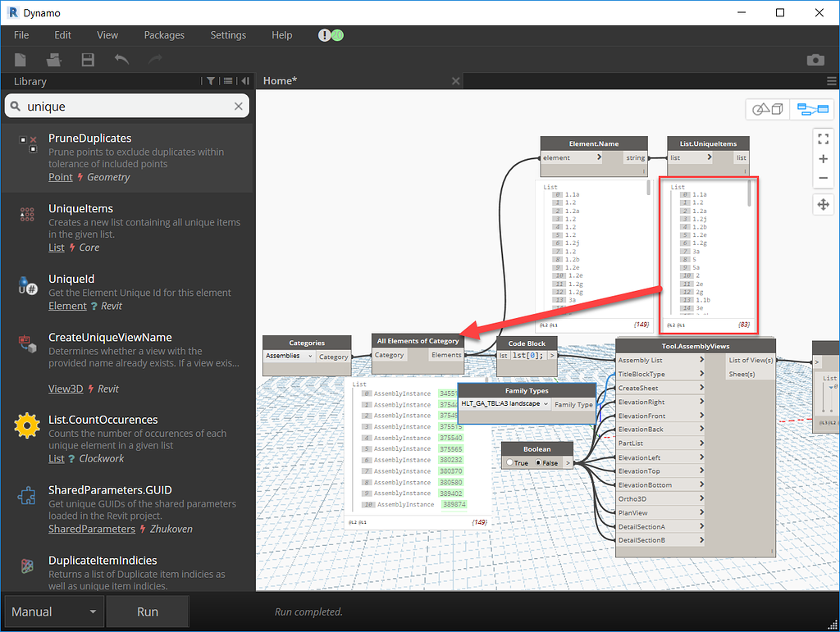840x632 pixels.
Task: Click the Undo toolbar icon
Action: [x=120, y=59]
